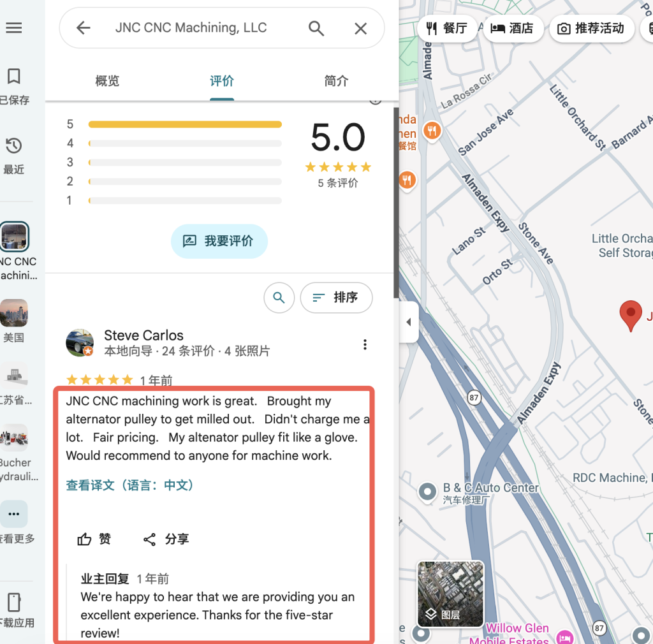Filter the map by 酒店 hotels chip

click(x=513, y=28)
